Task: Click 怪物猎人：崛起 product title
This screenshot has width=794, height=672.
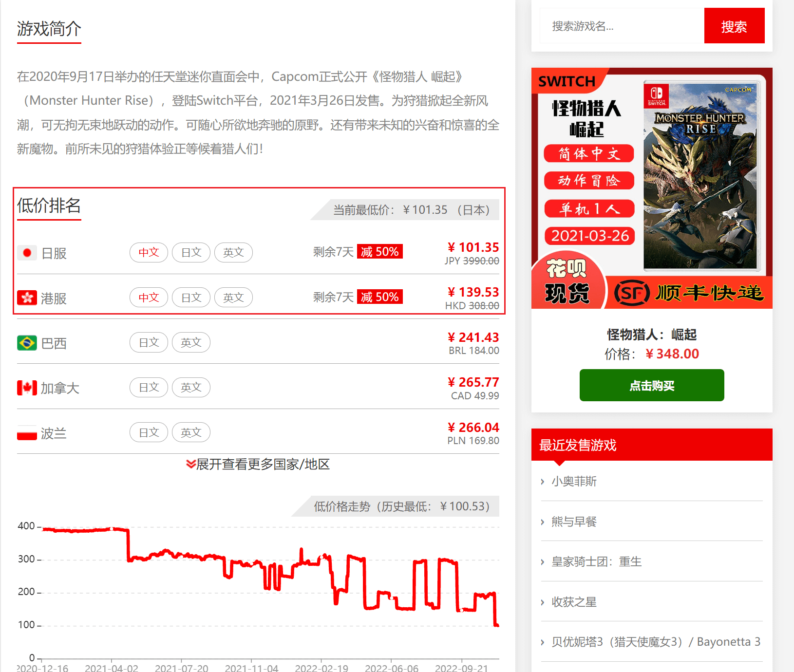Action: (652, 335)
